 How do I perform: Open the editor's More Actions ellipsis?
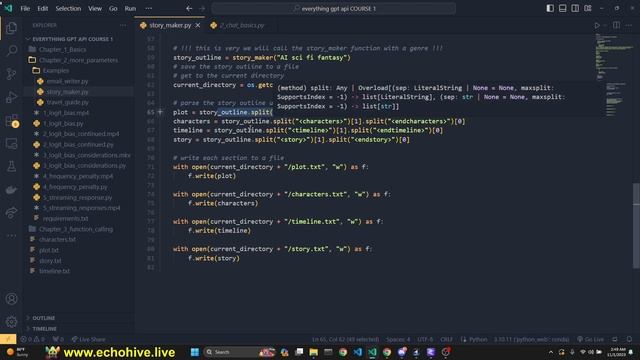(629, 25)
